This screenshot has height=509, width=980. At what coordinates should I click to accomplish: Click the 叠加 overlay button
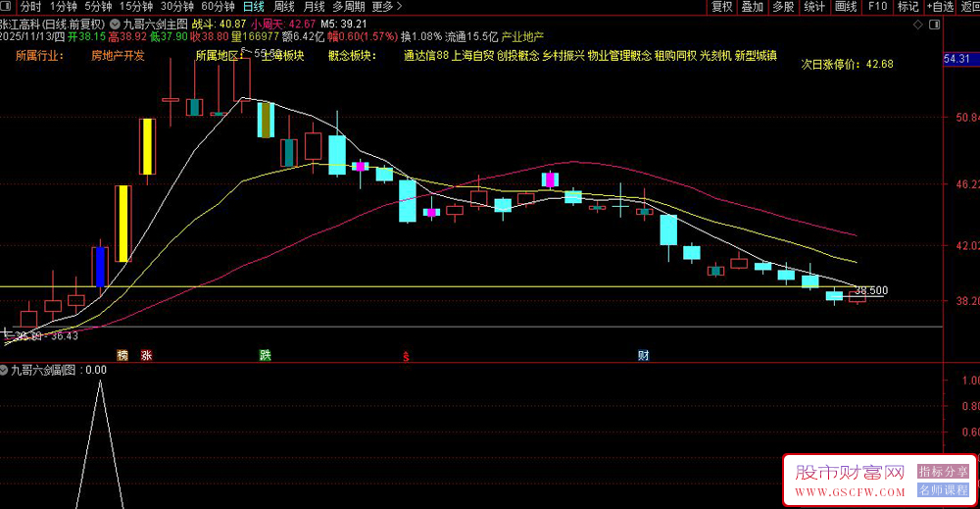752,6
